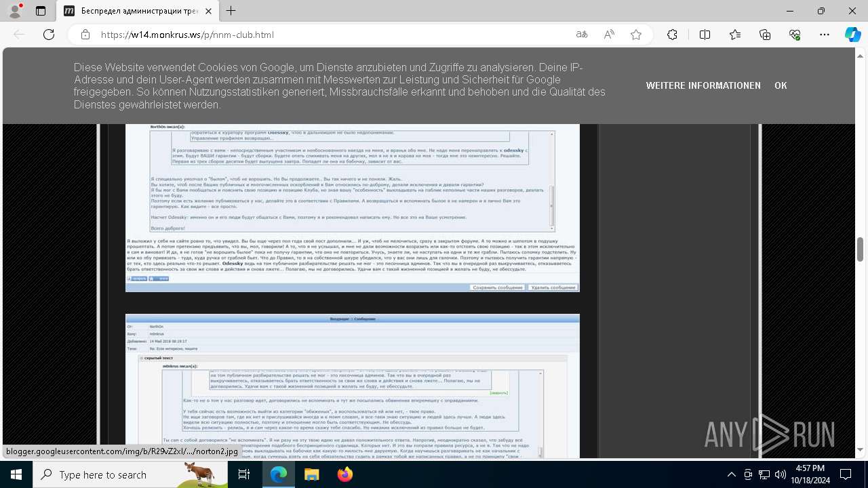Open the clock showing 4:57 PM
Image resolution: width=868 pixels, height=488 pixels.
[x=810, y=474]
